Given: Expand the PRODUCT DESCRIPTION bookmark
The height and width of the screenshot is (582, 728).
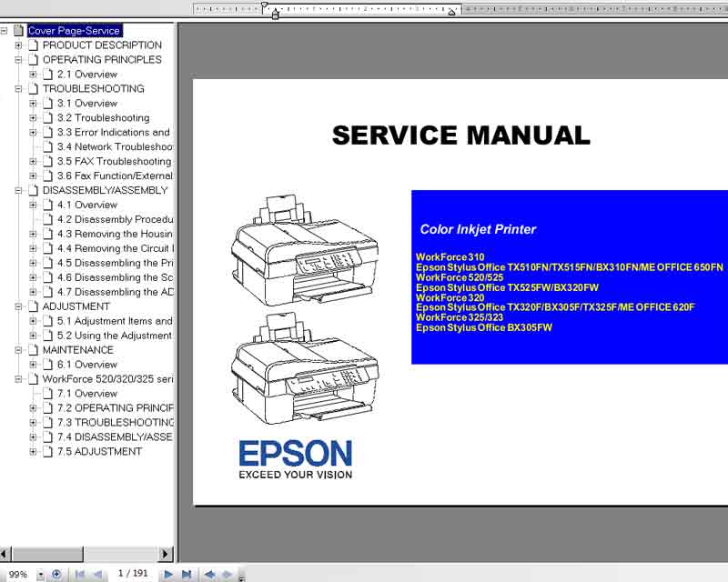Looking at the screenshot, I should (x=18, y=45).
